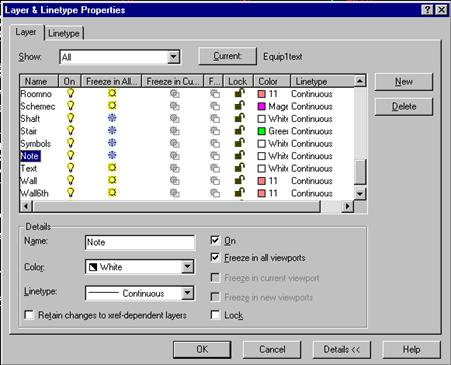Image resolution: width=451 pixels, height=365 pixels.
Task: Click the Delete button
Action: click(404, 107)
